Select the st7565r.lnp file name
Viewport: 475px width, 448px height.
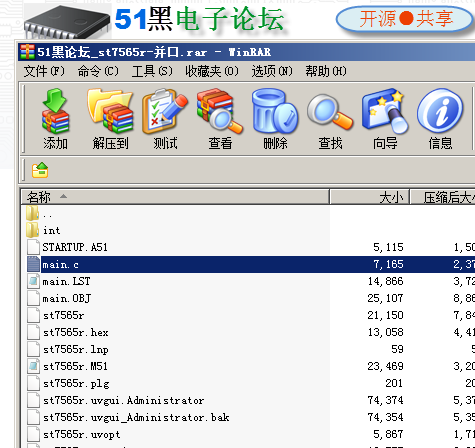coord(76,350)
